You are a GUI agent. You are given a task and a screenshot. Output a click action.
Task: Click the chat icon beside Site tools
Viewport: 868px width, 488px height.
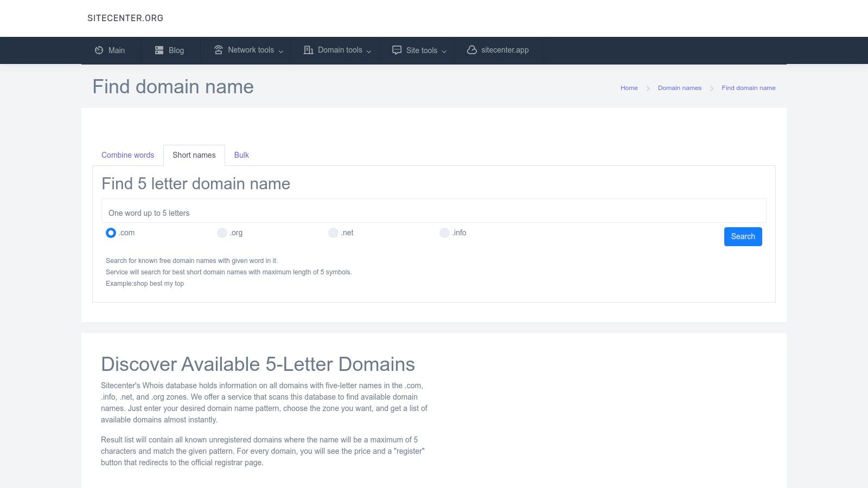396,50
